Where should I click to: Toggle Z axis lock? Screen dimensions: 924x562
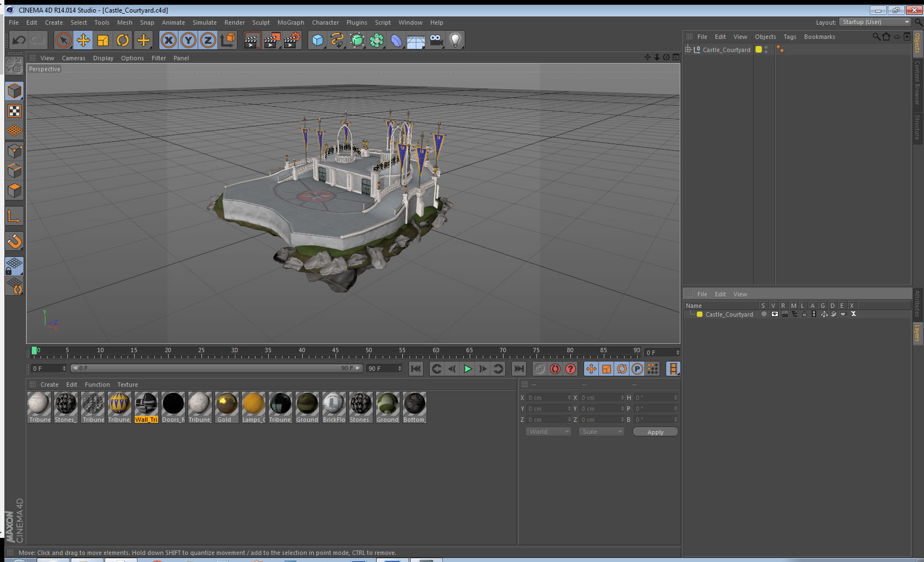[208, 40]
